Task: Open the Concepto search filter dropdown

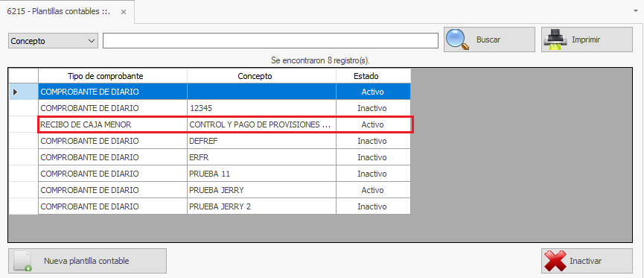Action: coord(53,41)
